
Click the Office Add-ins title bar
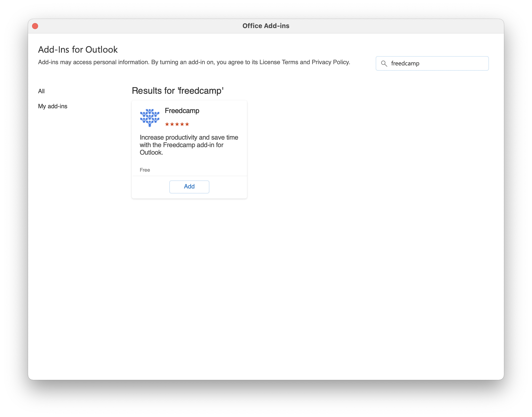point(266,26)
